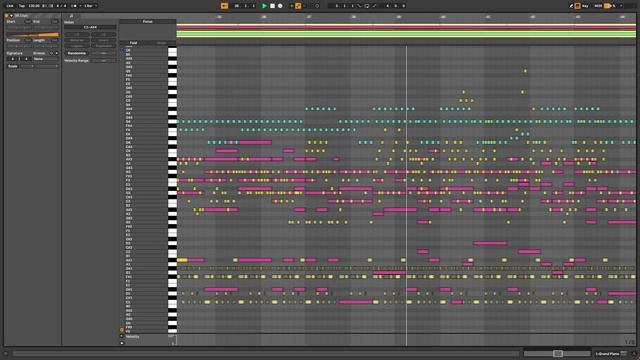Toggle the Loop switch in the control bar
The width and height of the screenshot is (640, 360).
(367, 6)
